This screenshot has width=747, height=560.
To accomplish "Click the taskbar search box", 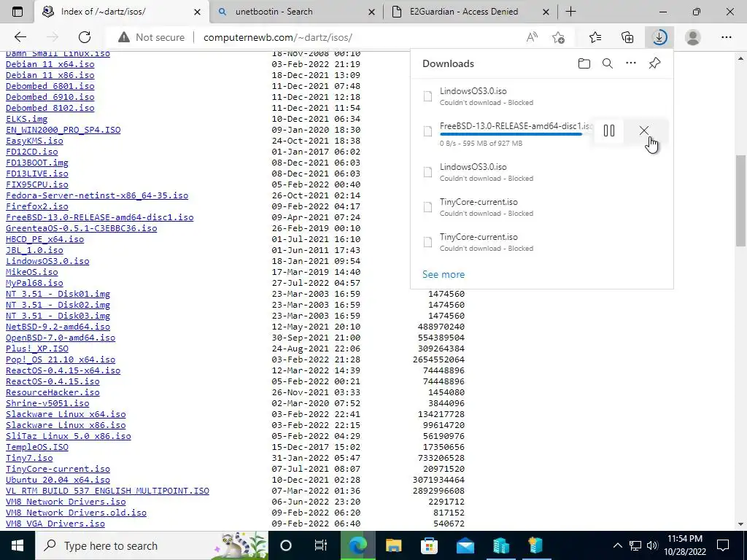I will [152, 545].
